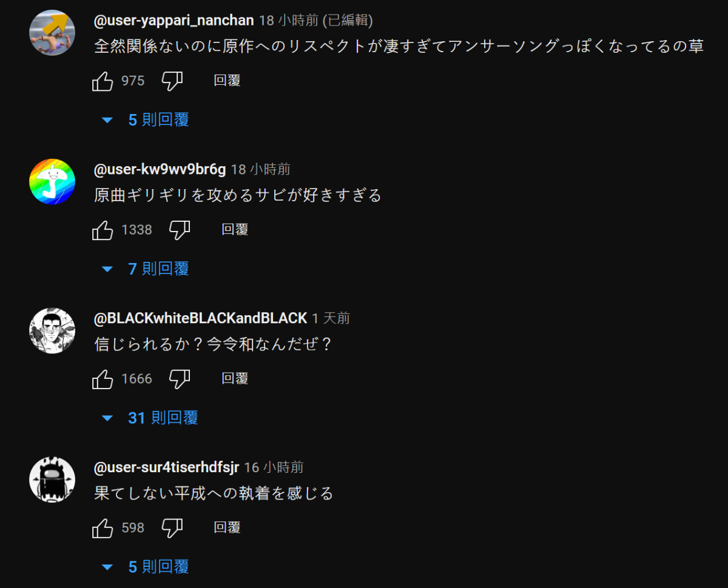This screenshot has width=728, height=588.
Task: Open the @BLACKwhiteBLACKandBLACK username link
Action: tap(200, 318)
